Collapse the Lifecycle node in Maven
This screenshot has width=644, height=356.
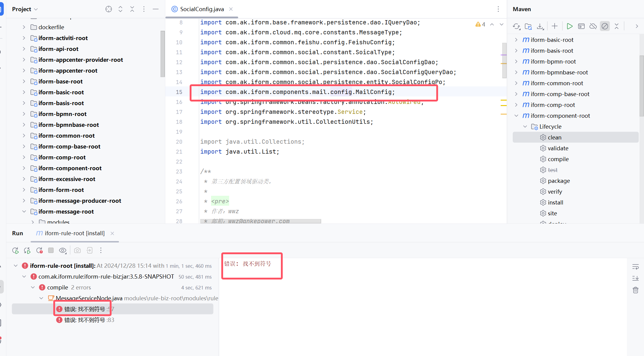coord(525,126)
